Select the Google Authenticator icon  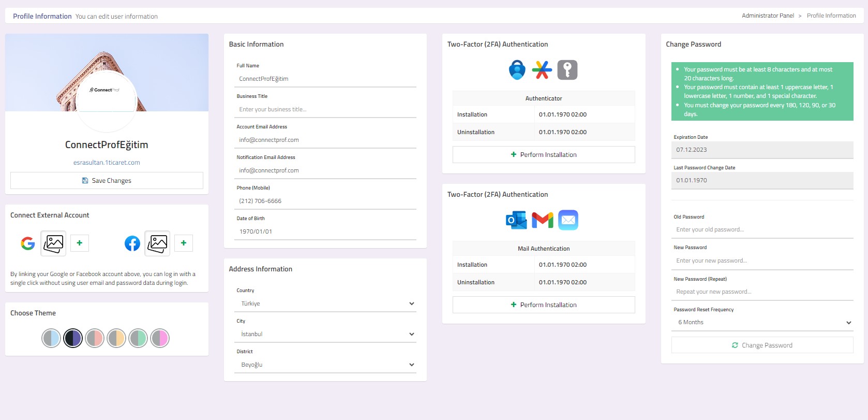click(542, 70)
